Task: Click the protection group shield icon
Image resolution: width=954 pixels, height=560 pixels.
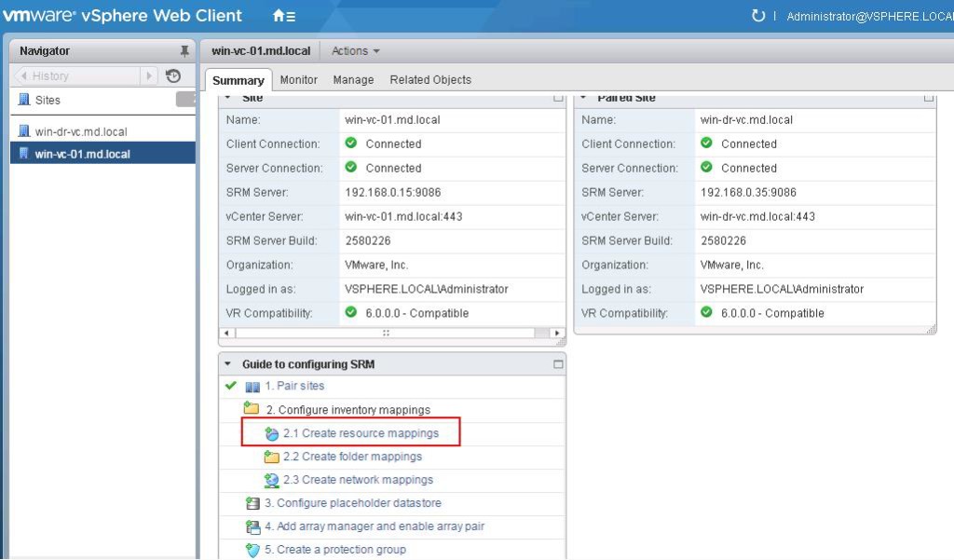Action: pos(252,551)
